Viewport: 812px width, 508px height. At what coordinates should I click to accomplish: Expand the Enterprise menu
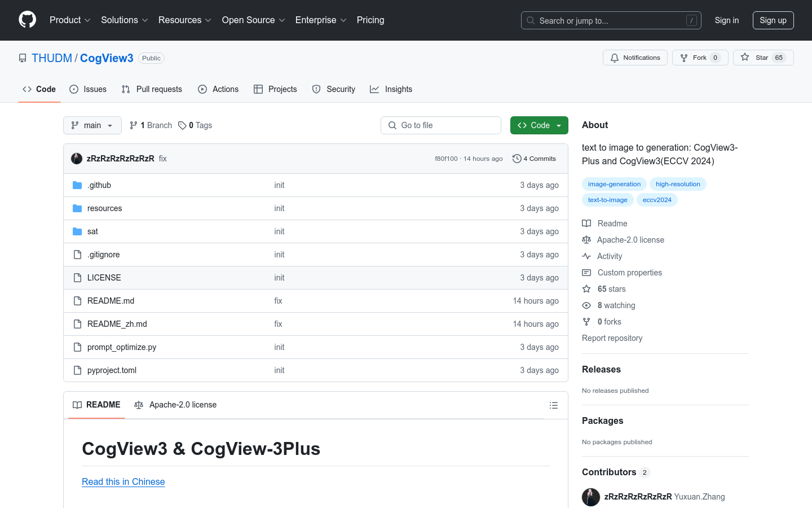pyautogui.click(x=321, y=20)
